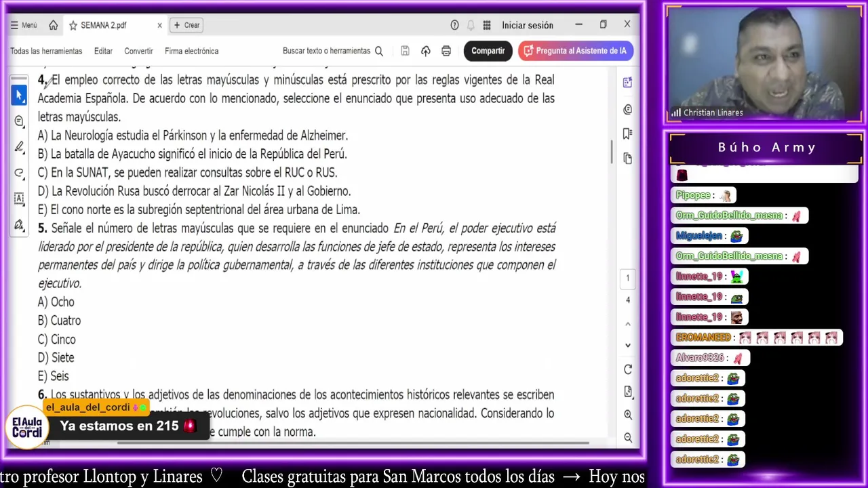Click the Crear button
Image resolution: width=868 pixels, height=488 pixels.
point(186,25)
